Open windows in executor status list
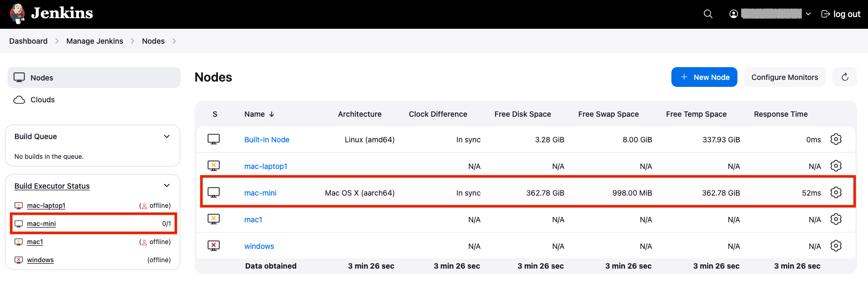 (40, 260)
